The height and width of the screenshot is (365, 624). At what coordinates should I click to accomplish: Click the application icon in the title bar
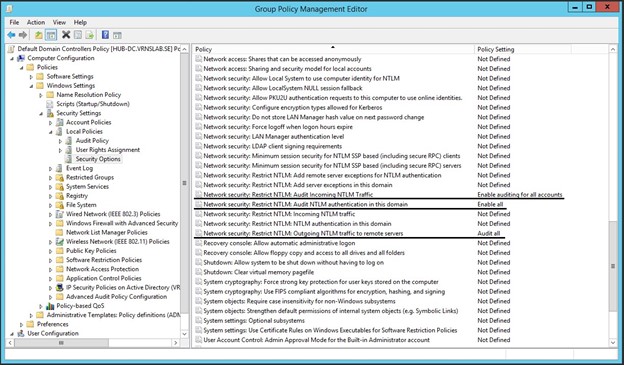click(9, 8)
